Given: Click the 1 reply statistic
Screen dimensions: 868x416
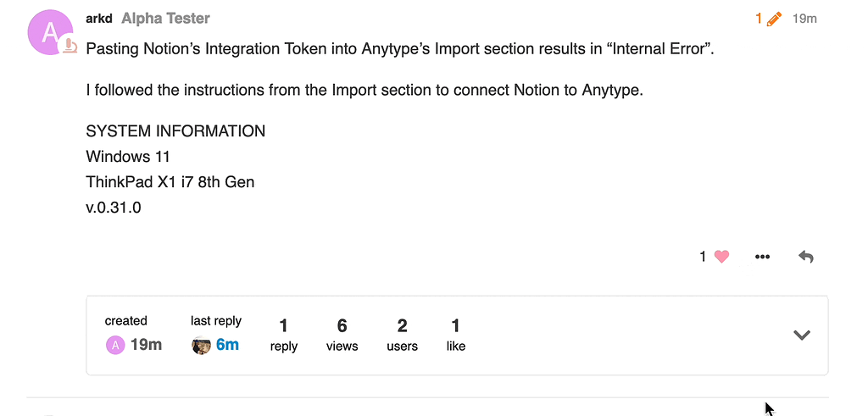Looking at the screenshot, I should [x=283, y=335].
